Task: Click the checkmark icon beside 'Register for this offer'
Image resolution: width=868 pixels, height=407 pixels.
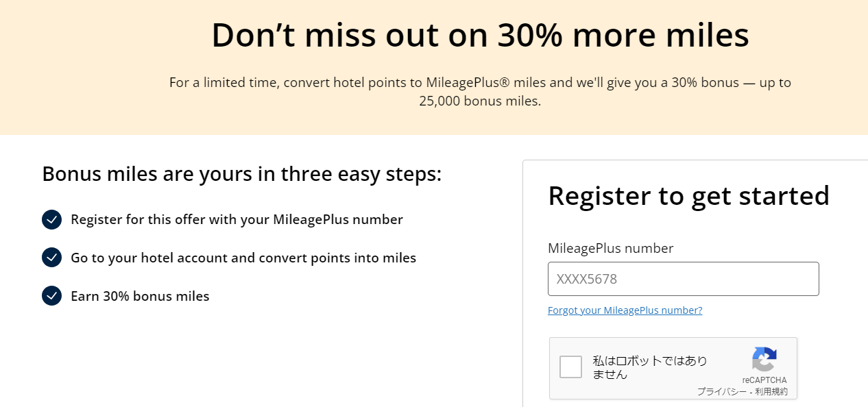Action: point(51,219)
